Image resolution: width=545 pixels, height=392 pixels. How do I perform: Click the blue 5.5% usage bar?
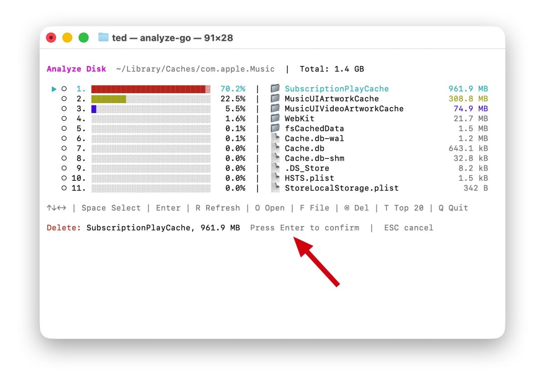(x=94, y=109)
